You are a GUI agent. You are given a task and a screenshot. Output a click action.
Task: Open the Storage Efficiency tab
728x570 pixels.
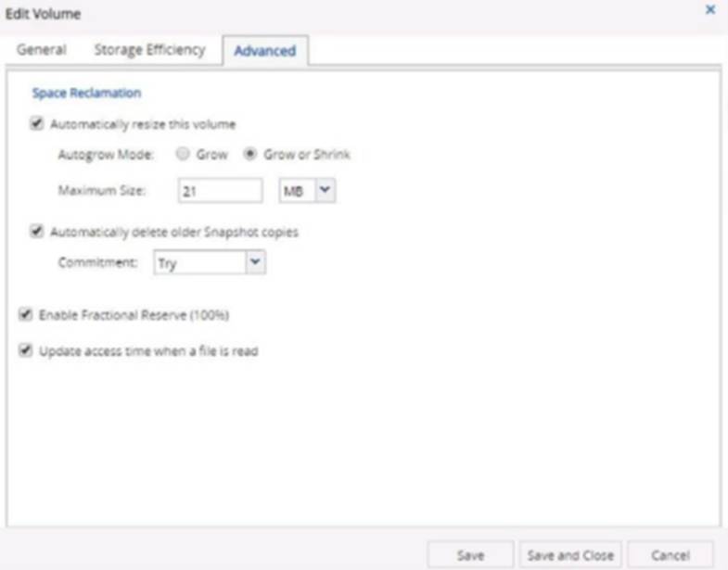tap(149, 50)
